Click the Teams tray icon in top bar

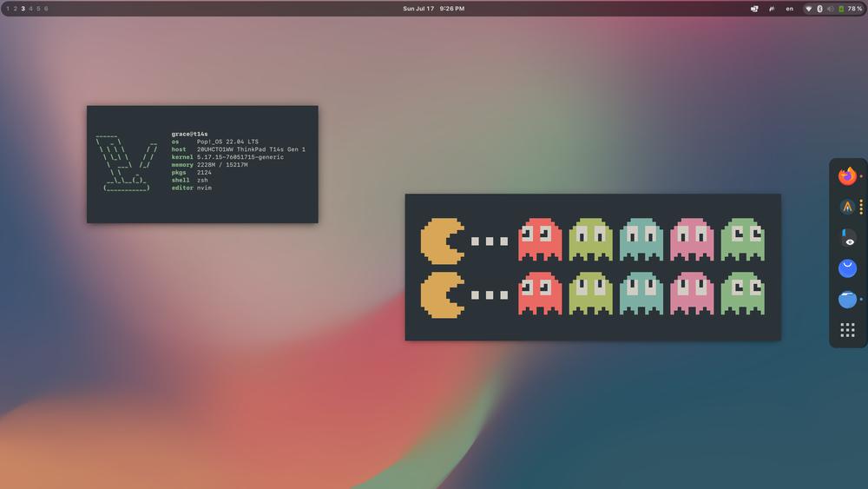coord(754,9)
